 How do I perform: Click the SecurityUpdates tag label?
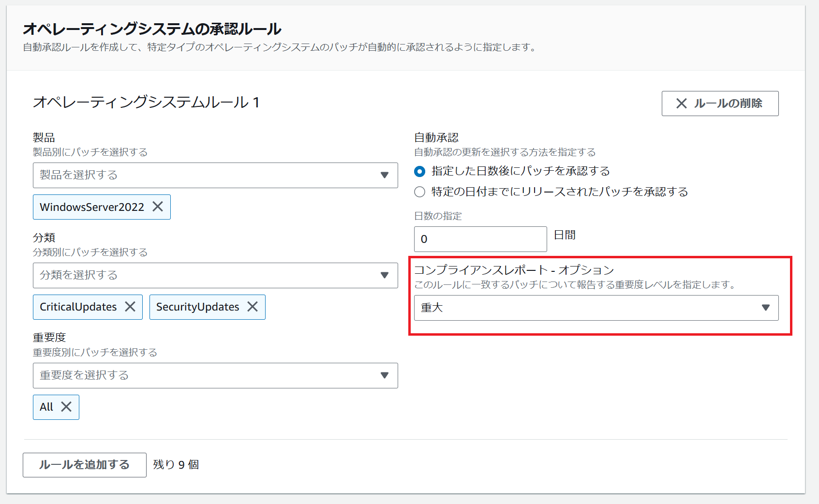click(197, 307)
